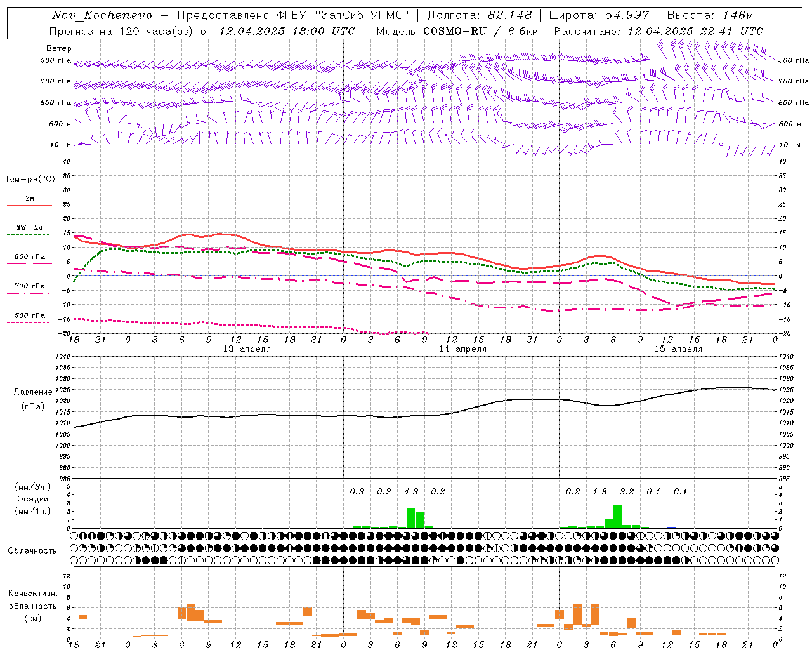Viewport: 812px width, 650px height.
Task: Click the forecast start 12.04.2025 18:00 UTC
Action: tap(286, 31)
